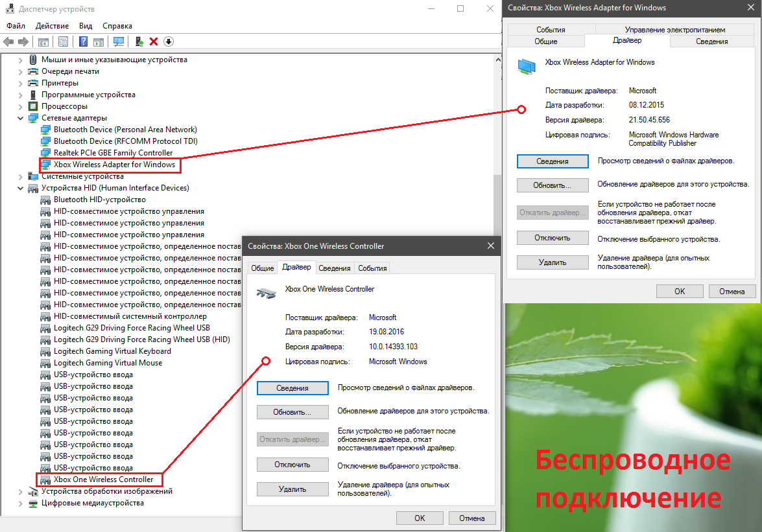Screen dimensions: 762x532
Task: Select Xbox One Wireless Controller in device tree
Action: point(104,480)
